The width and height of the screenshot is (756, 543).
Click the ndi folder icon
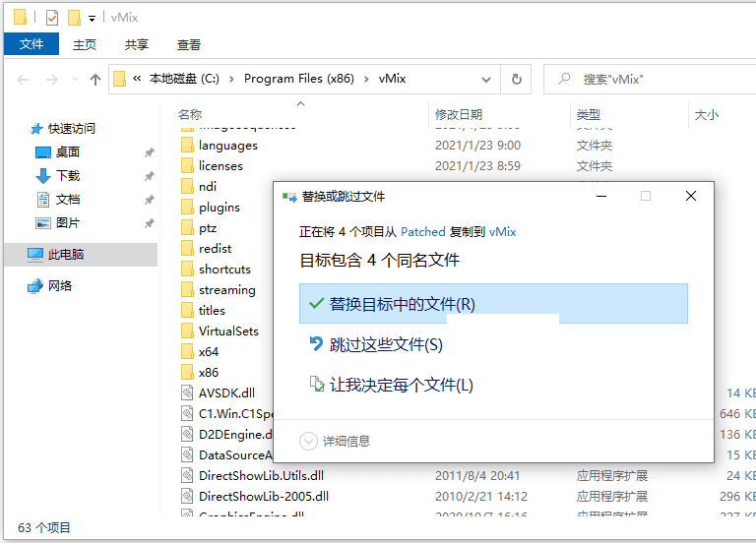pos(188,187)
